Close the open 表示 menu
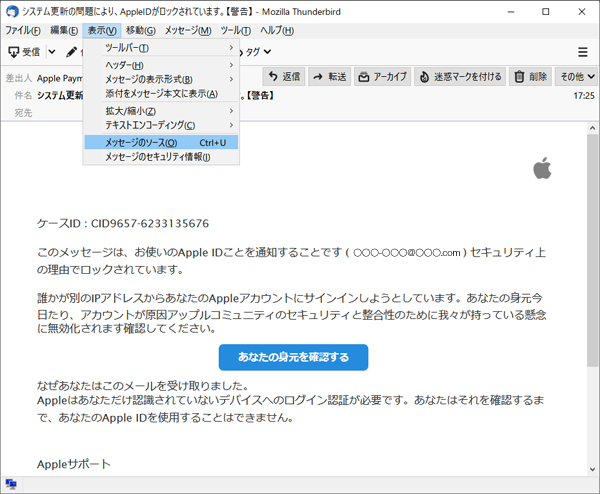Image resolution: width=600 pixels, height=494 pixels. pos(102,31)
